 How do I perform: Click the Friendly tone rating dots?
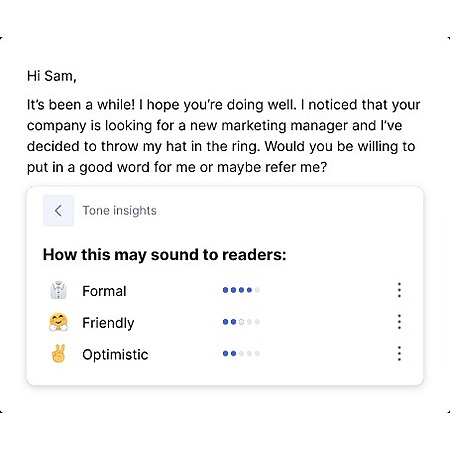point(241,322)
